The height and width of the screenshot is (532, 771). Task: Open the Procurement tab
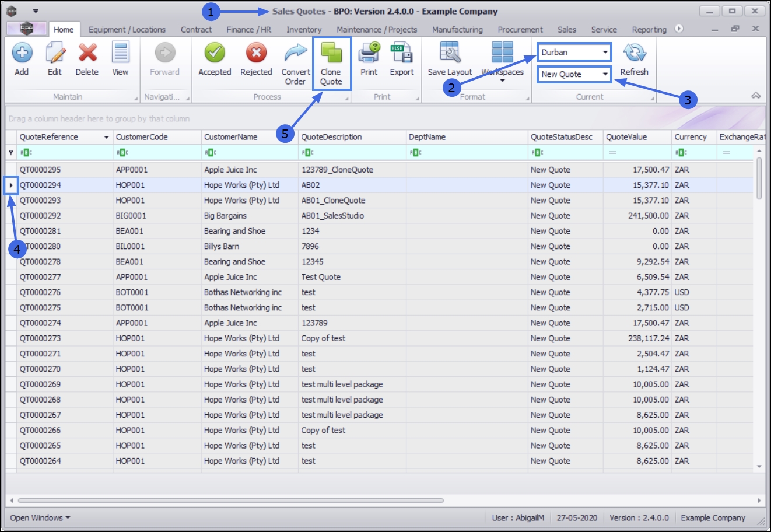(x=520, y=30)
